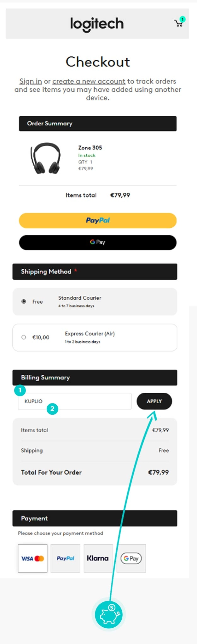Choose the PayPal payment method tile

click(66, 558)
